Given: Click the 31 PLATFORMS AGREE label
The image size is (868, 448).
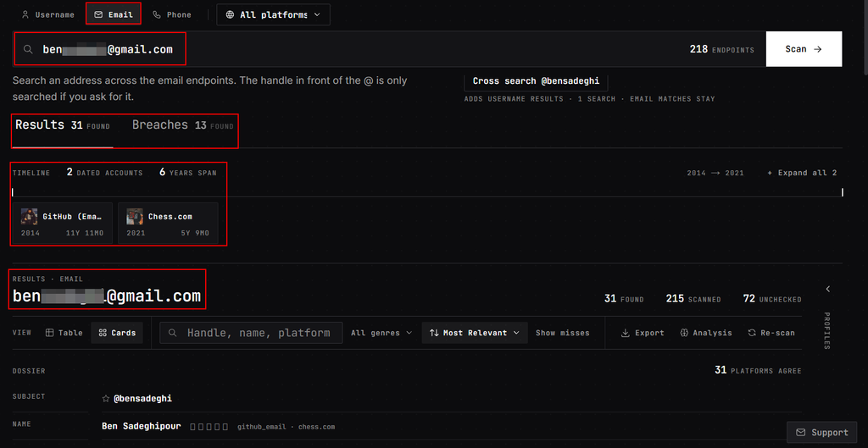Looking at the screenshot, I should 758,370.
